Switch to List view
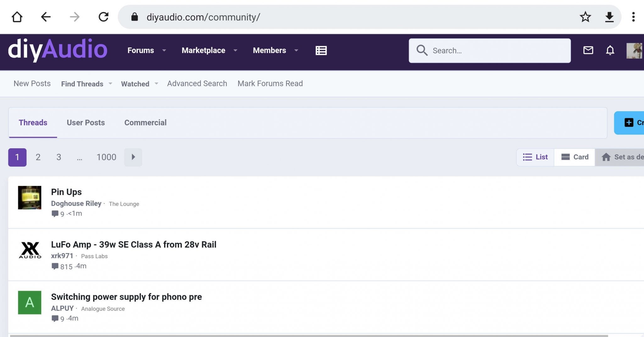 (x=535, y=157)
